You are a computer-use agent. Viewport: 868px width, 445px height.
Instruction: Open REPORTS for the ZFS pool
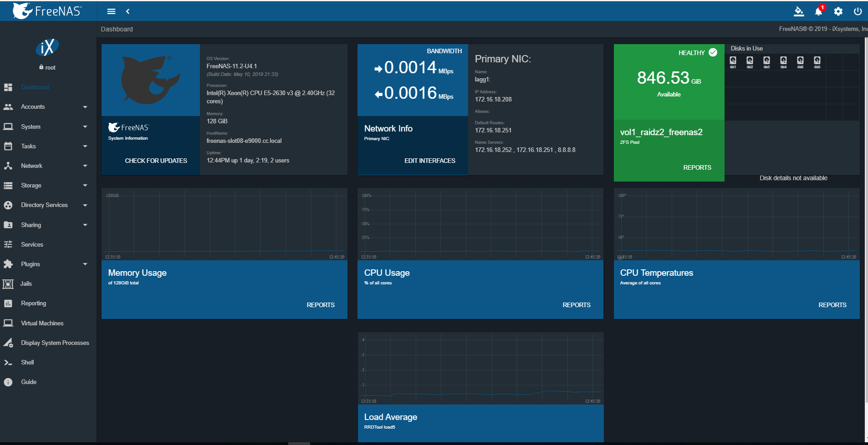(x=697, y=167)
